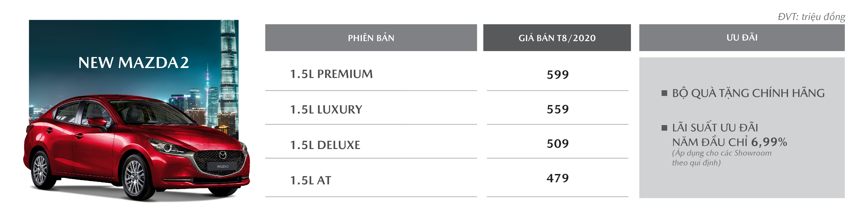Click the 509 price value
This screenshot has height=208, width=868.
(558, 144)
